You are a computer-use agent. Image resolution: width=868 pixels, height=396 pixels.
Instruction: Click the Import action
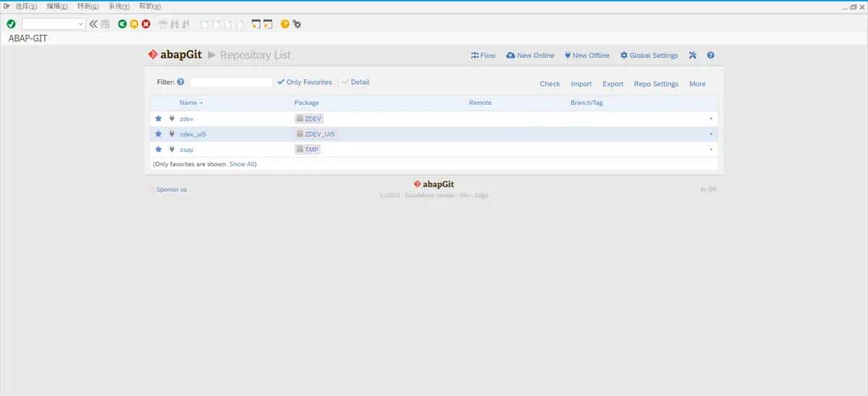point(581,84)
